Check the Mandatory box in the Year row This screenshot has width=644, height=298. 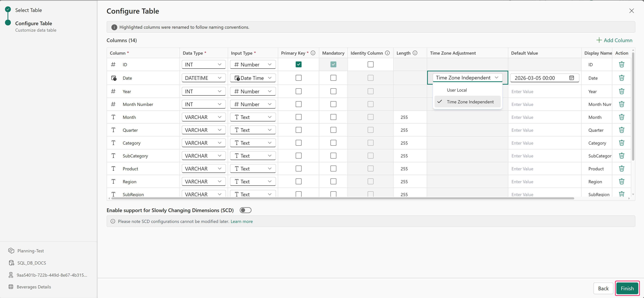click(x=333, y=91)
